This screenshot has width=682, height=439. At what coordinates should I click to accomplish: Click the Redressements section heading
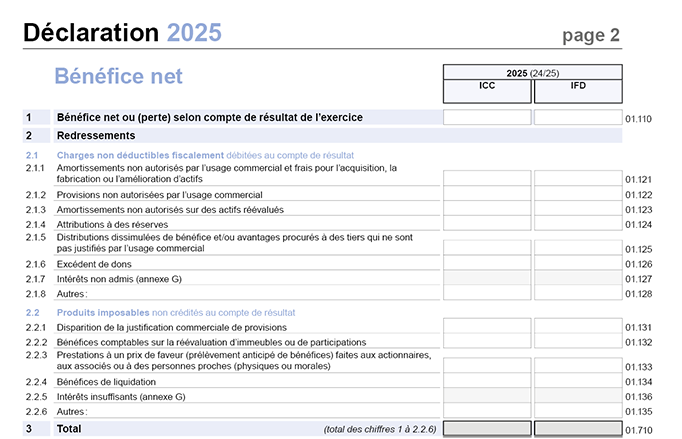[x=96, y=135]
